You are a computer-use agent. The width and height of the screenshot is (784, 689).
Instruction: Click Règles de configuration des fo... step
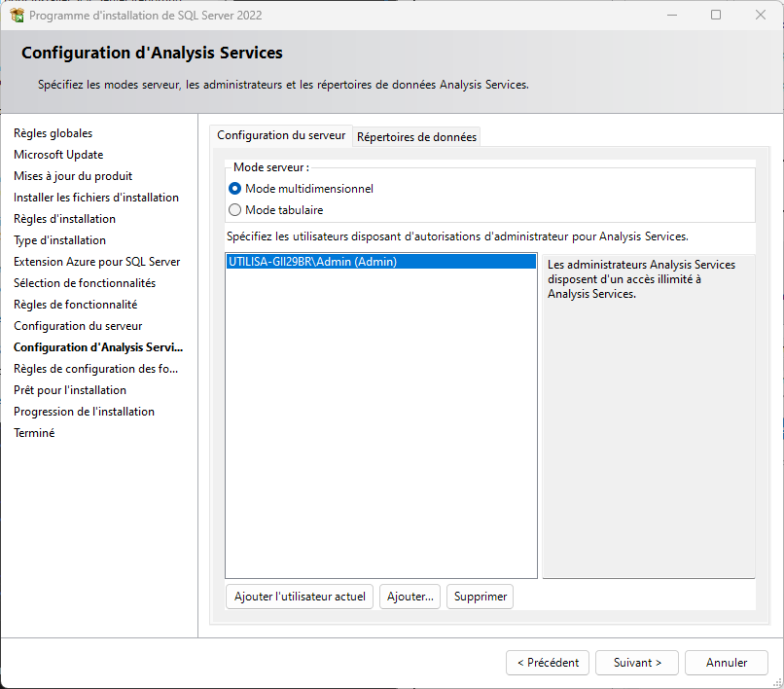(96, 369)
